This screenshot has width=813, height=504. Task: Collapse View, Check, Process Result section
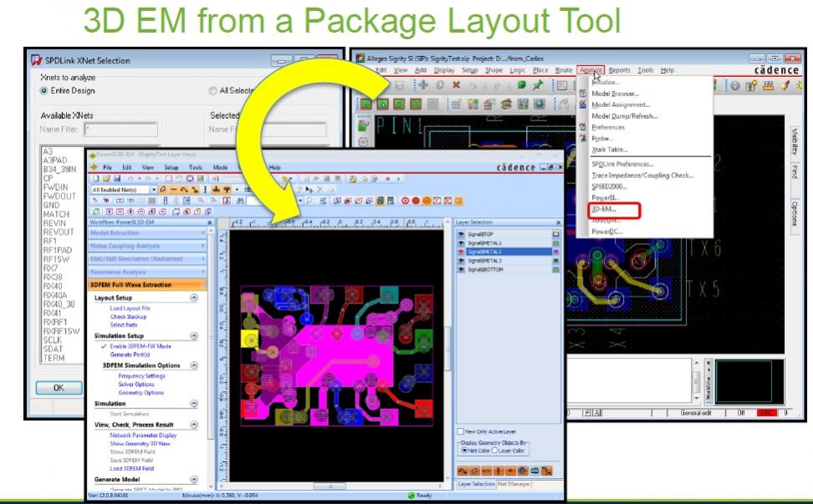[x=194, y=425]
